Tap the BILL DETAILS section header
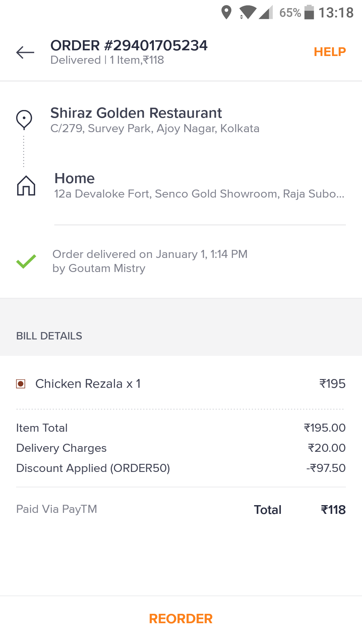Screen dimensions: 362x644 [49, 336]
